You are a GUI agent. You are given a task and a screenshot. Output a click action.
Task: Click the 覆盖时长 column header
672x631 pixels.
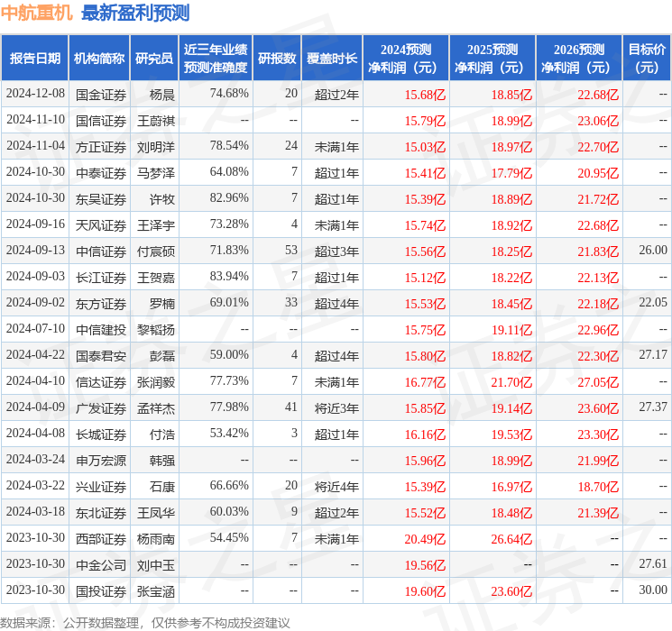tap(332, 59)
